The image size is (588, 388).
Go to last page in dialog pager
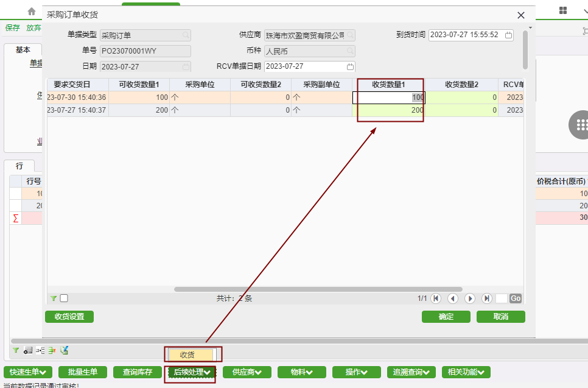click(x=486, y=298)
